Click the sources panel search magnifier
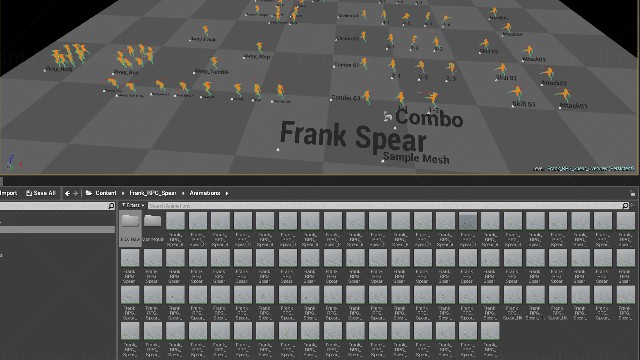The image size is (640, 360). 111,206
